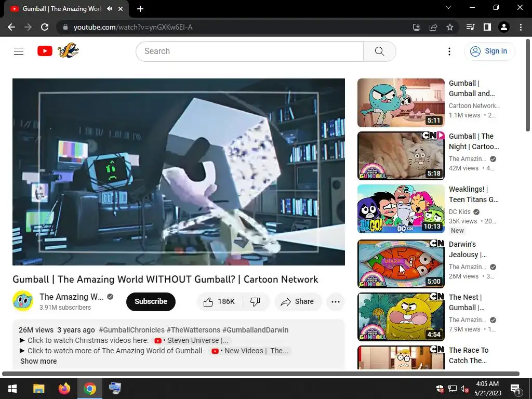
Task: Open 'Gumball | The Night' title
Action: pyautogui.click(x=474, y=141)
